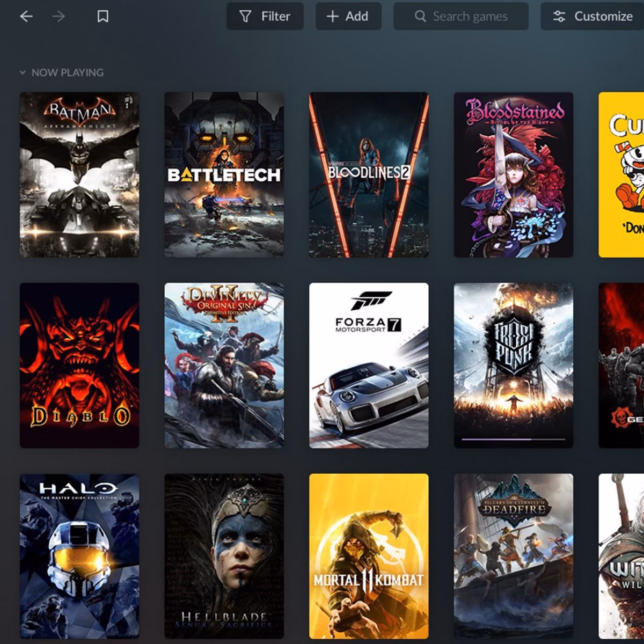Open Bloodlines 2 game cover
Image resolution: width=644 pixels, height=644 pixels.
tap(369, 175)
